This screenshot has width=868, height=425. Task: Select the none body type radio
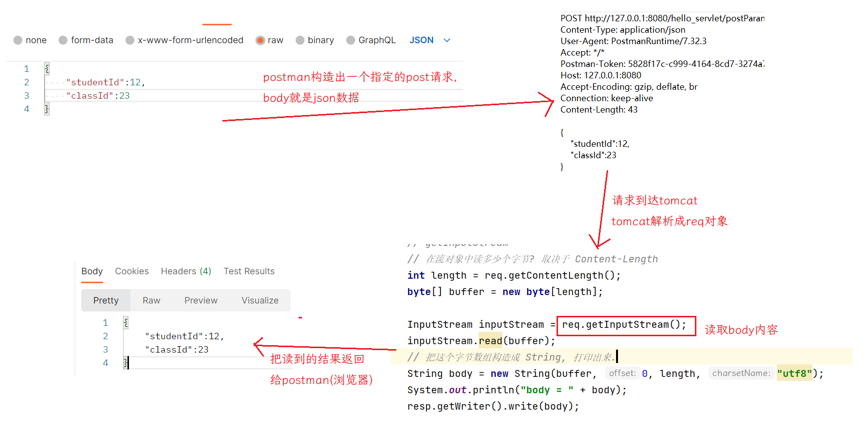18,40
